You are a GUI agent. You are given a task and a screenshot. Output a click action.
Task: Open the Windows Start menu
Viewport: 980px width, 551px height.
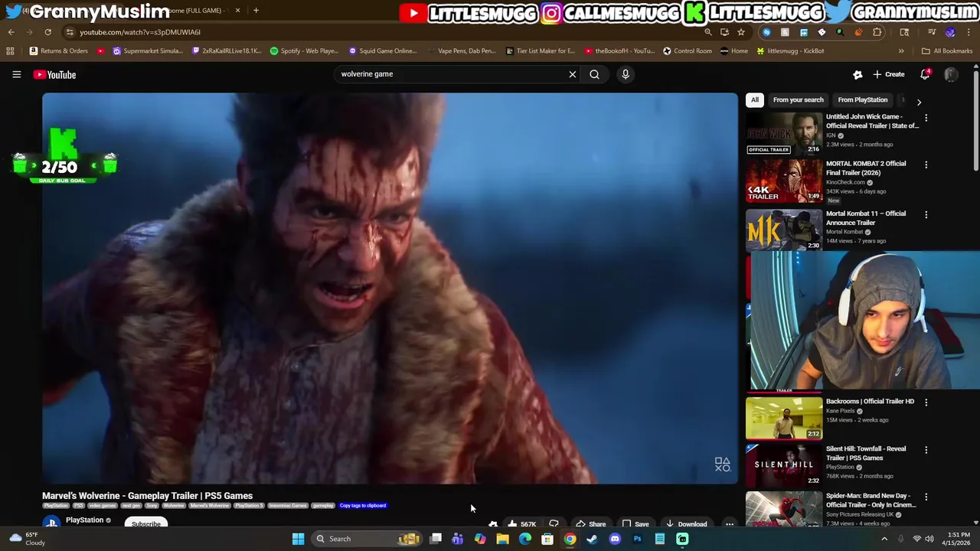point(298,539)
